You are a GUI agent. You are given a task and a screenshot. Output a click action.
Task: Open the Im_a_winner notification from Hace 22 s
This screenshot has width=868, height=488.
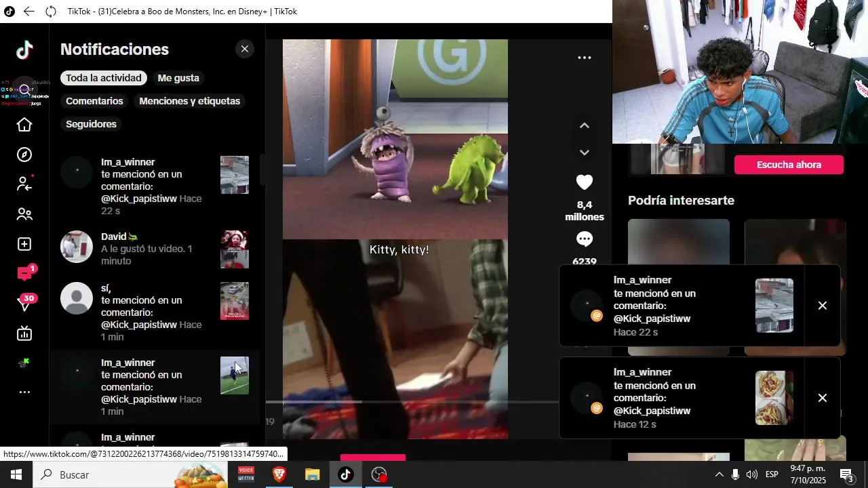[x=155, y=186]
